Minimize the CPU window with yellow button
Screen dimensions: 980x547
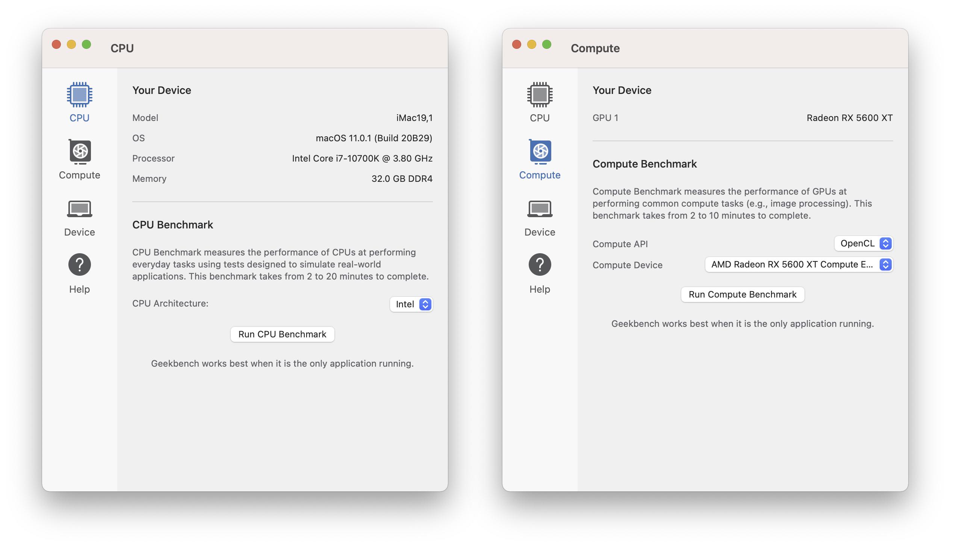point(71,44)
